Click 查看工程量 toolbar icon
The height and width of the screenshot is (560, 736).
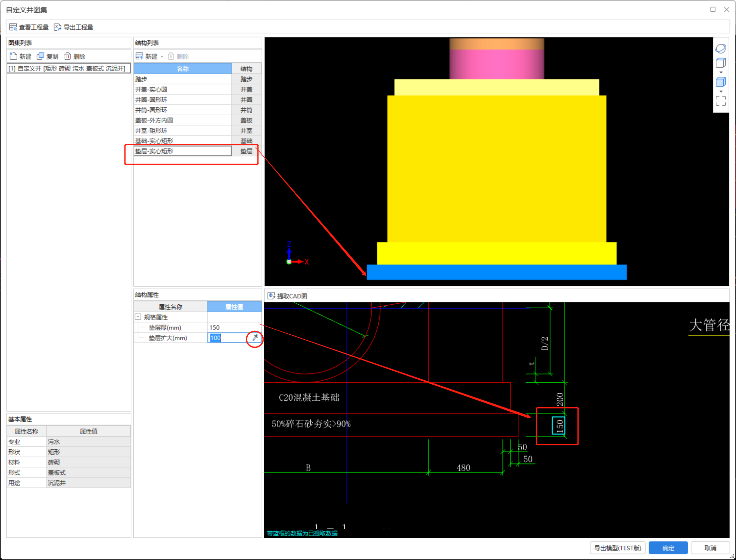click(13, 27)
